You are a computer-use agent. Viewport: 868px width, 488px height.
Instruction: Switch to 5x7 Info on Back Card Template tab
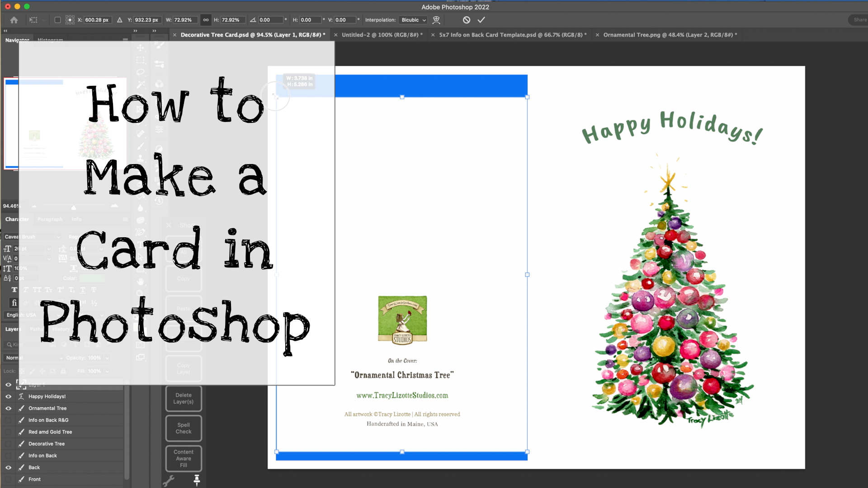(x=513, y=35)
